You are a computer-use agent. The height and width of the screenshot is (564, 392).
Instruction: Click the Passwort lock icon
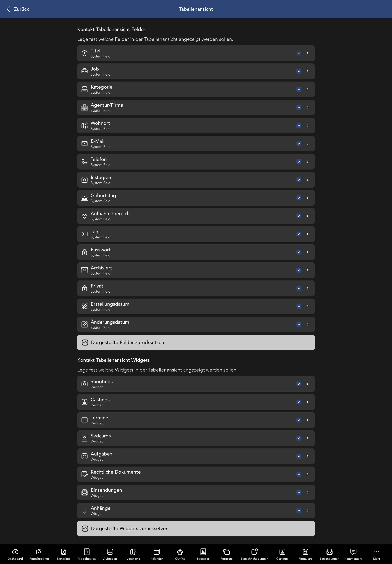click(84, 252)
